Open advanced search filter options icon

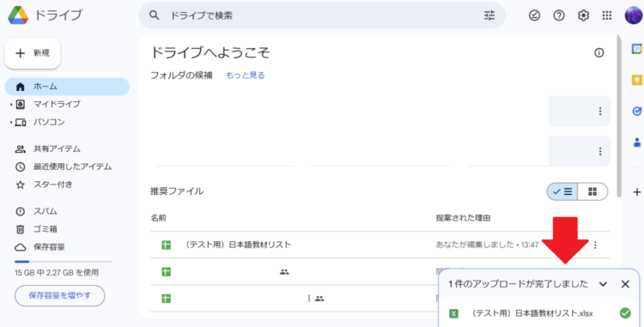(x=489, y=15)
